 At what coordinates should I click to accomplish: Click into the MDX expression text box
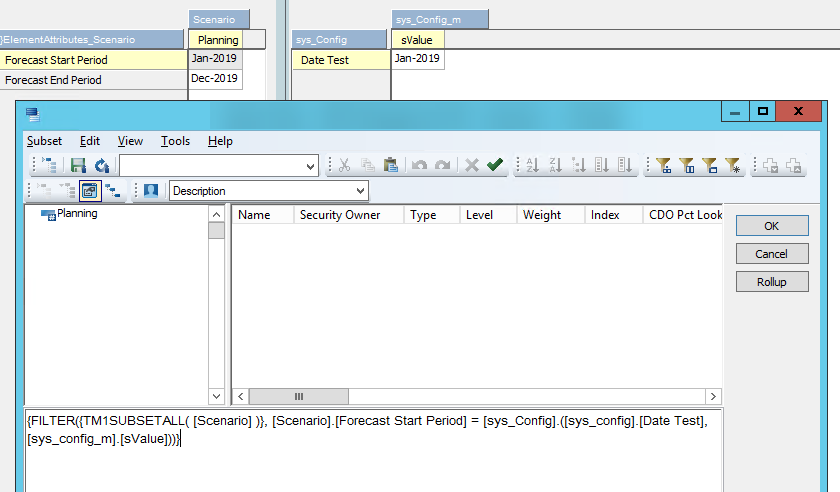[373, 451]
